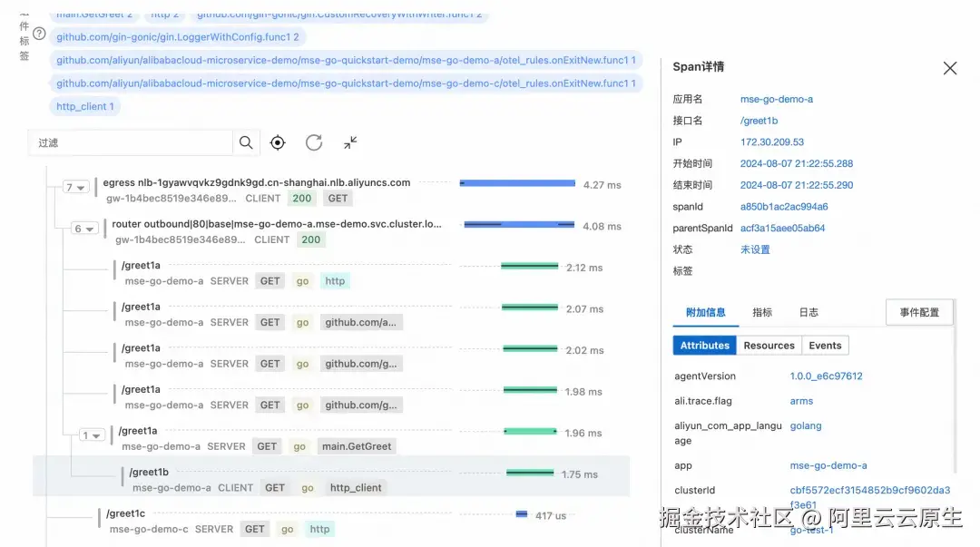Expand the /greet1a group showing count 1
Image resolution: width=980 pixels, height=547 pixels.
tap(93, 435)
